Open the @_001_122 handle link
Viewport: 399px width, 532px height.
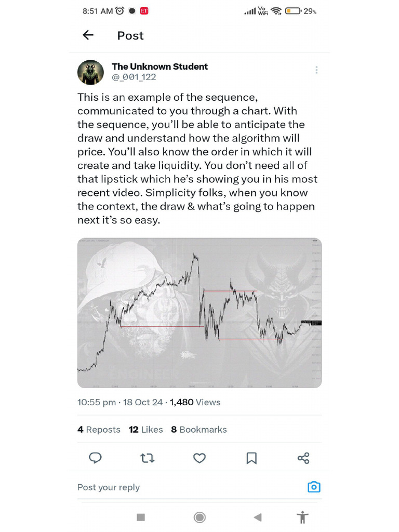coord(134,77)
